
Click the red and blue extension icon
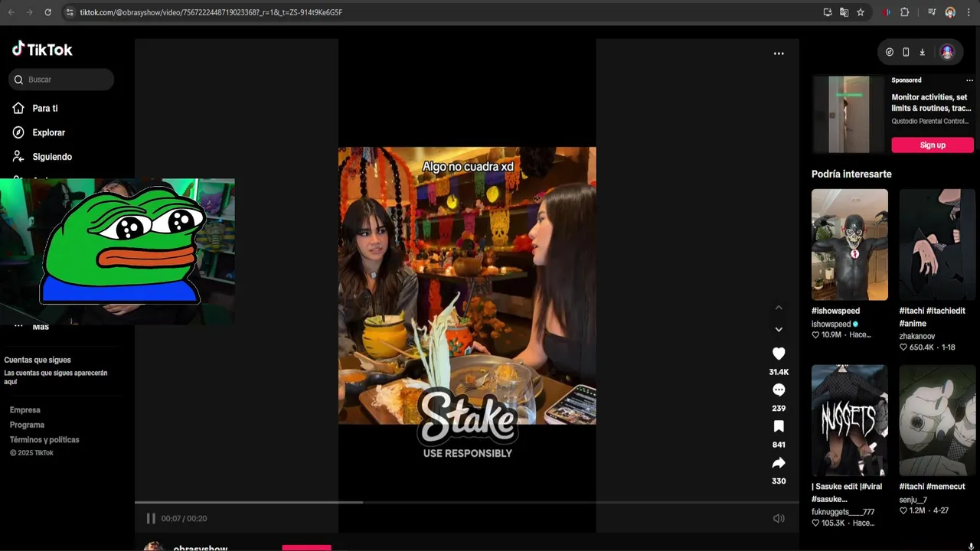tap(887, 12)
